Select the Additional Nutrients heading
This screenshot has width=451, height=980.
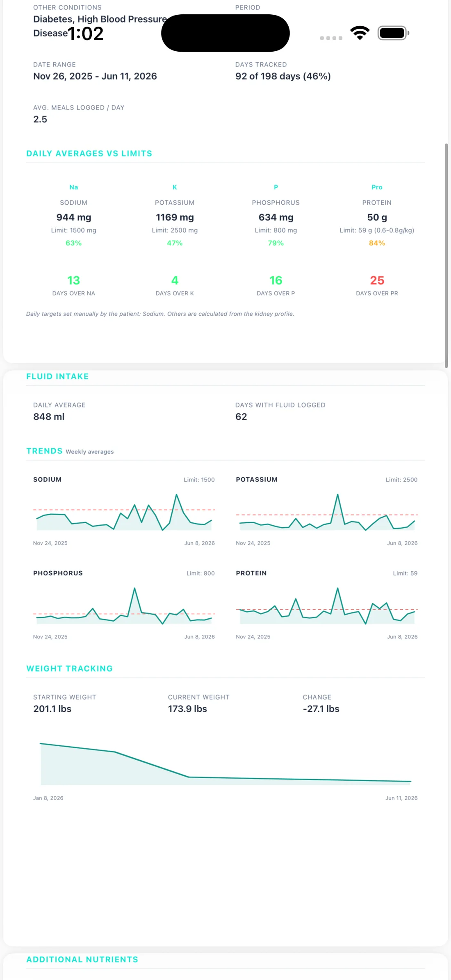[82, 959]
